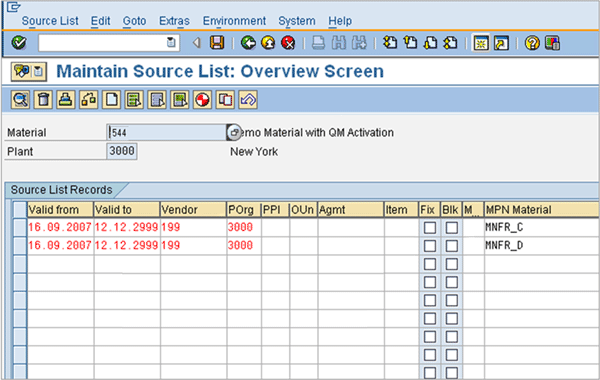Click the Save diskette icon
The width and height of the screenshot is (600, 380).
pyautogui.click(x=217, y=43)
